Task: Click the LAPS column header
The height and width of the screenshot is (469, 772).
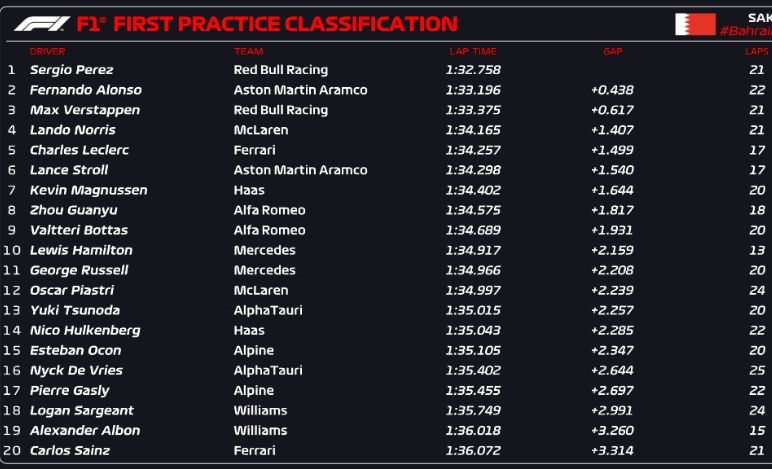Action: coord(757,51)
